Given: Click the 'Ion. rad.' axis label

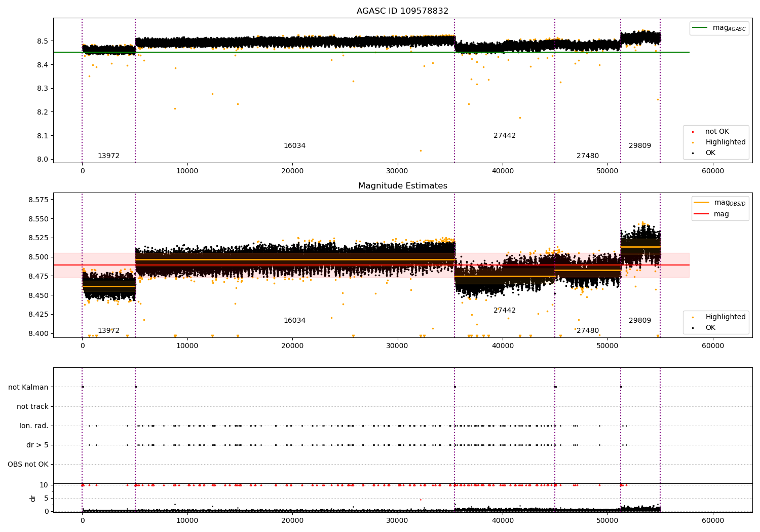Looking at the screenshot, I should click(x=34, y=426).
